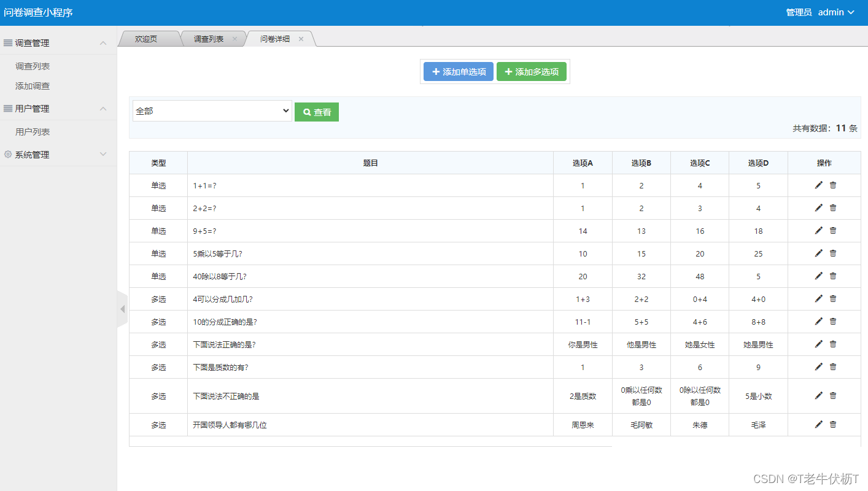Select the cell 8+8
This screenshot has width=868, height=491.
(758, 322)
